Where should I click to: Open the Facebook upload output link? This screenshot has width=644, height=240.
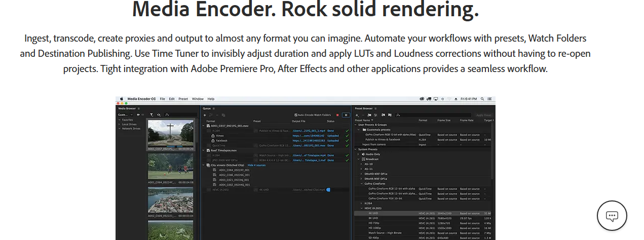(309, 141)
